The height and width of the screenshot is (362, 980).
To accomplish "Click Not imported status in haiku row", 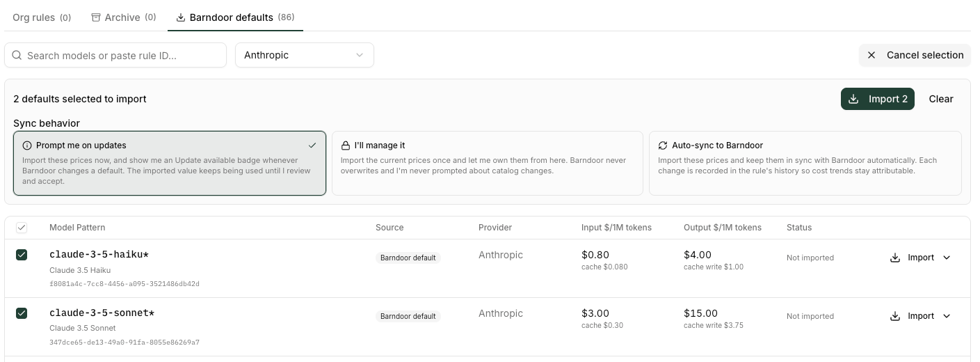I will [x=810, y=258].
